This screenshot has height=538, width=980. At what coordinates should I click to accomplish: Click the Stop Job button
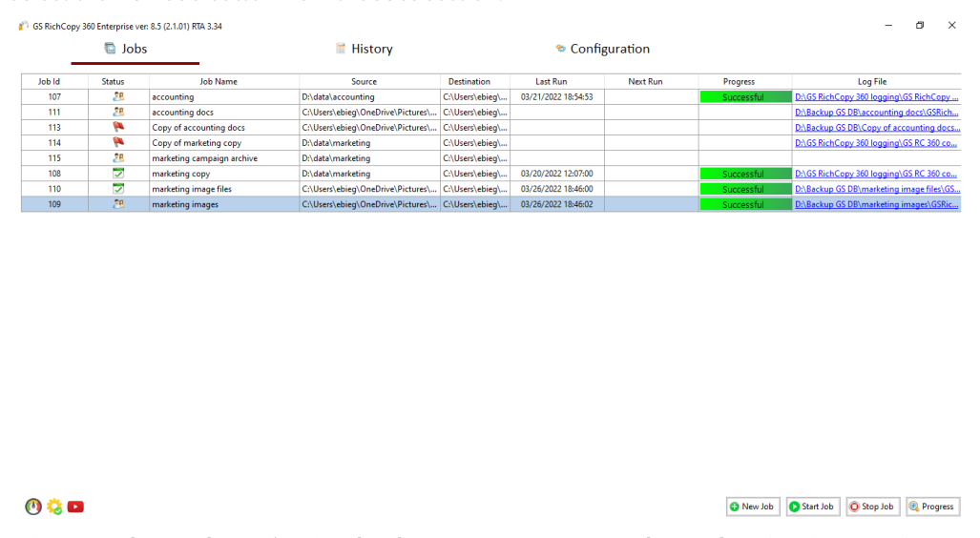pyautogui.click(x=872, y=507)
